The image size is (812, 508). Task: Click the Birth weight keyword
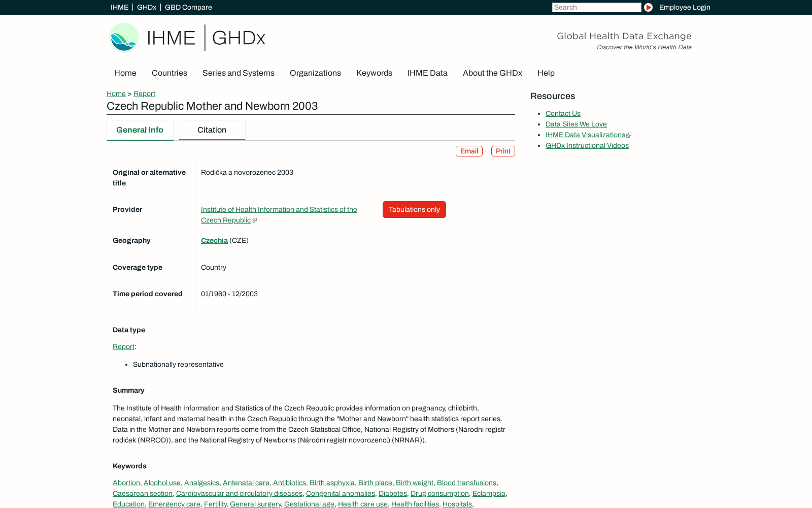[x=415, y=483]
